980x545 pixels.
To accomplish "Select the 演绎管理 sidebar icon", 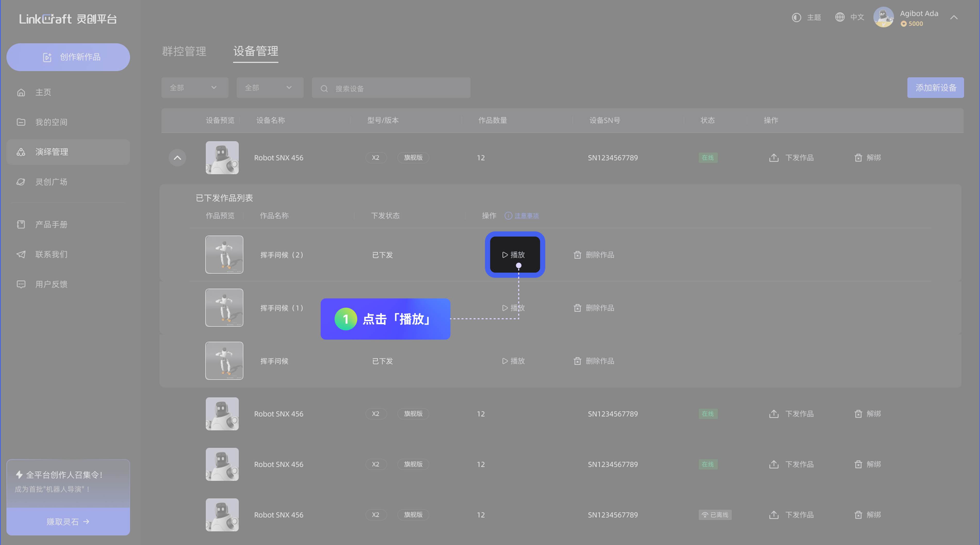I will 21,152.
